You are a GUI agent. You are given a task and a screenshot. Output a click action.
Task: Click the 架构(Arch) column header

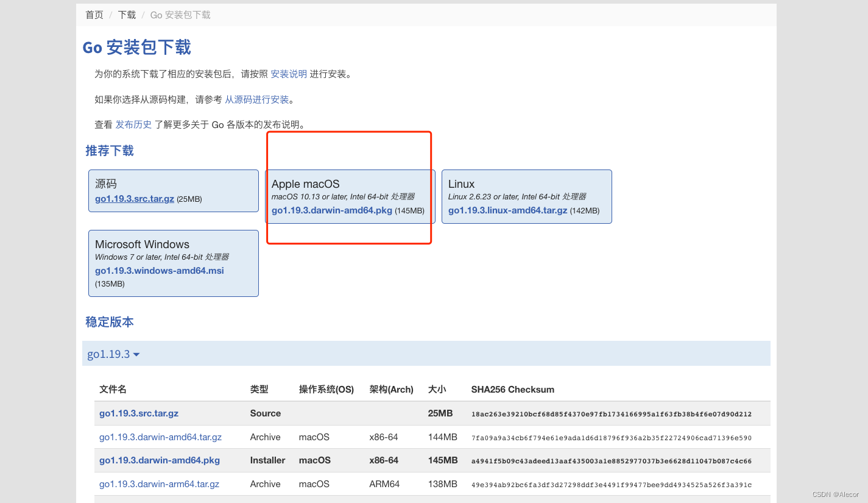coord(391,389)
